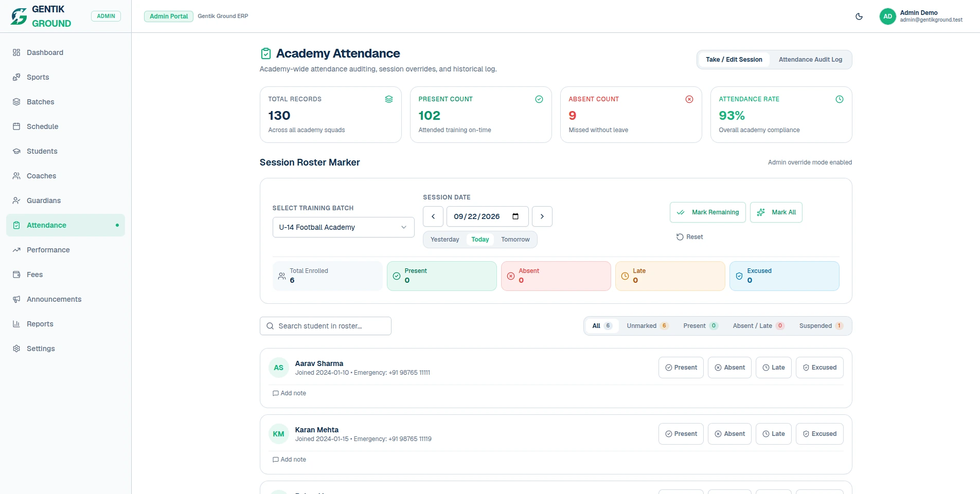Open Fees in the sidebar
The width and height of the screenshot is (980, 494).
click(x=65, y=275)
